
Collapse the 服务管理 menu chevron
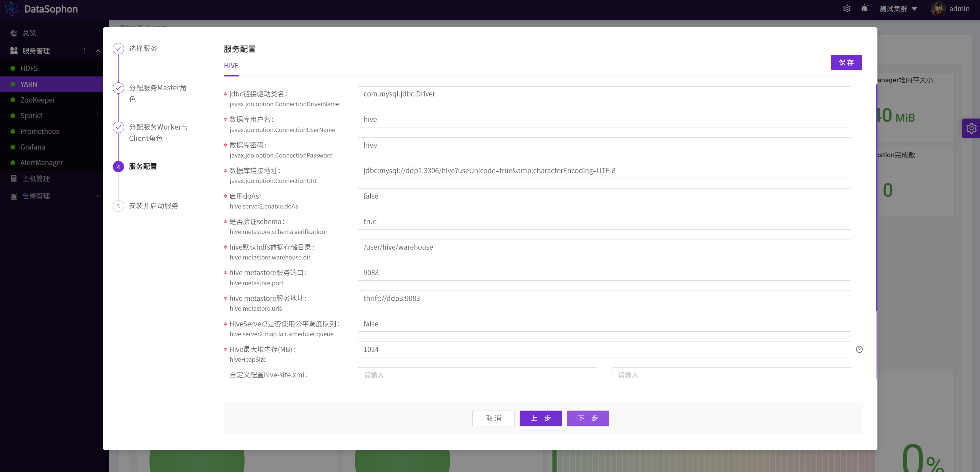pos(98,51)
